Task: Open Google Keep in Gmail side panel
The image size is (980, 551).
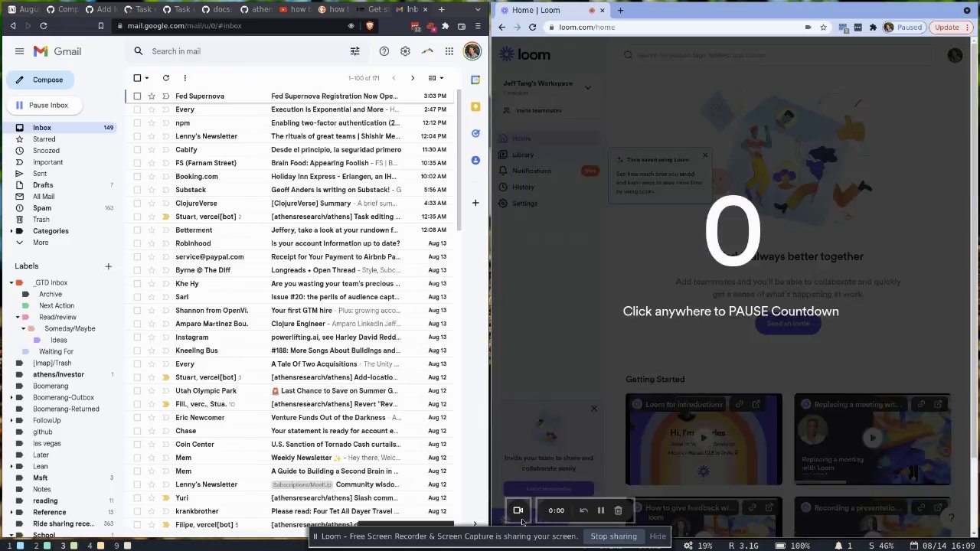Action: [x=475, y=106]
